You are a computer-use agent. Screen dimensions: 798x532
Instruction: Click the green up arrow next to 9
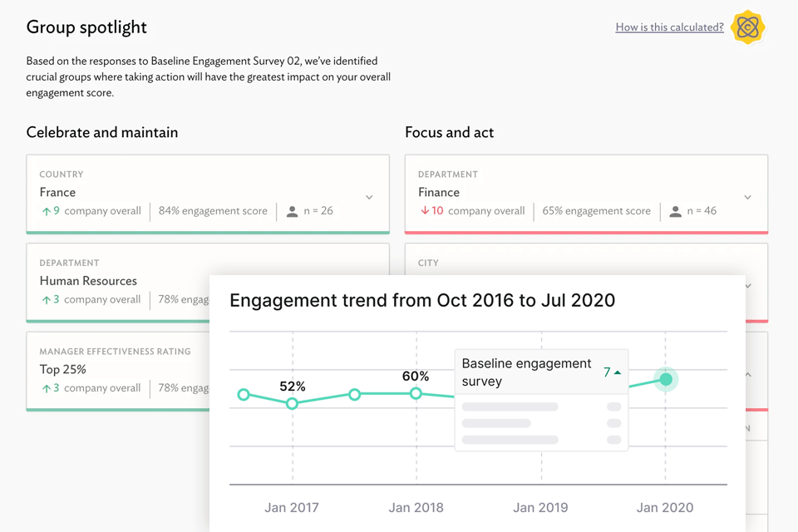(x=47, y=211)
